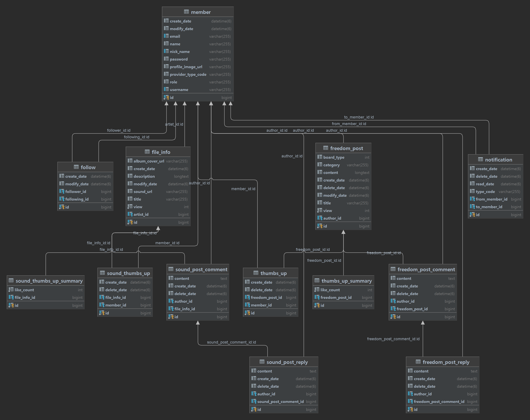Click the to_member_id:id relationship label

click(359, 117)
